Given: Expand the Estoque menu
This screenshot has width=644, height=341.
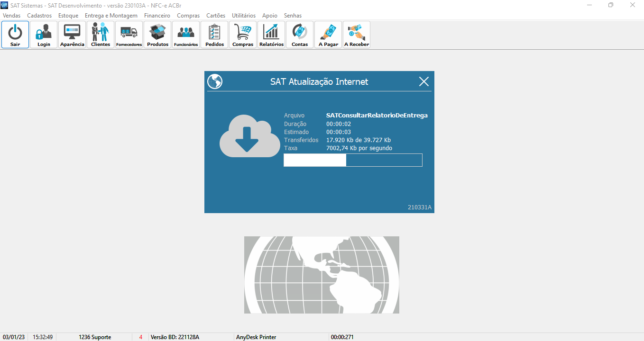Looking at the screenshot, I should [68, 16].
